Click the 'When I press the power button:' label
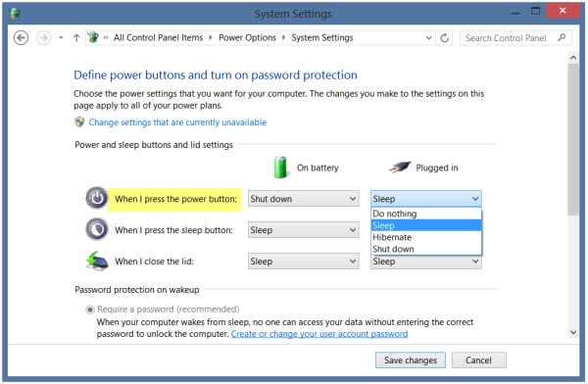This screenshot has height=384, width=588. click(175, 199)
